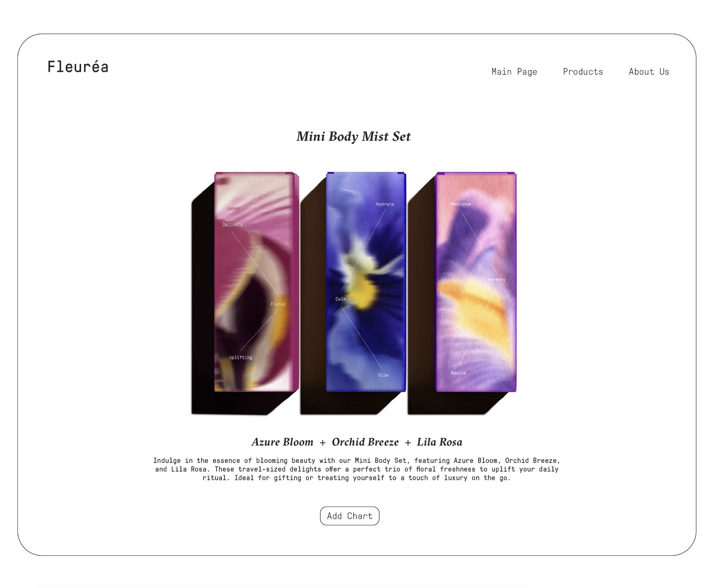This screenshot has width=714, height=588.
Task: Click the Orchid Breeze product name
Action: coord(365,442)
